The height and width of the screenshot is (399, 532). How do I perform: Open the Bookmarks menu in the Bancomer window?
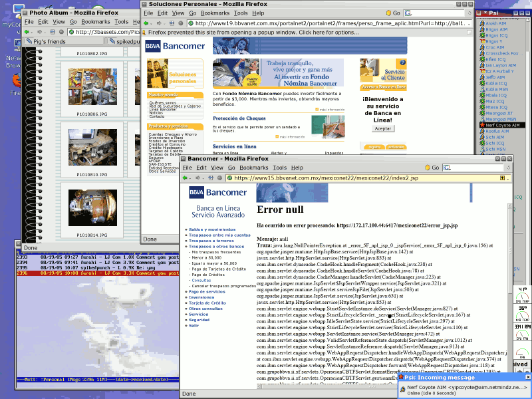(254, 168)
